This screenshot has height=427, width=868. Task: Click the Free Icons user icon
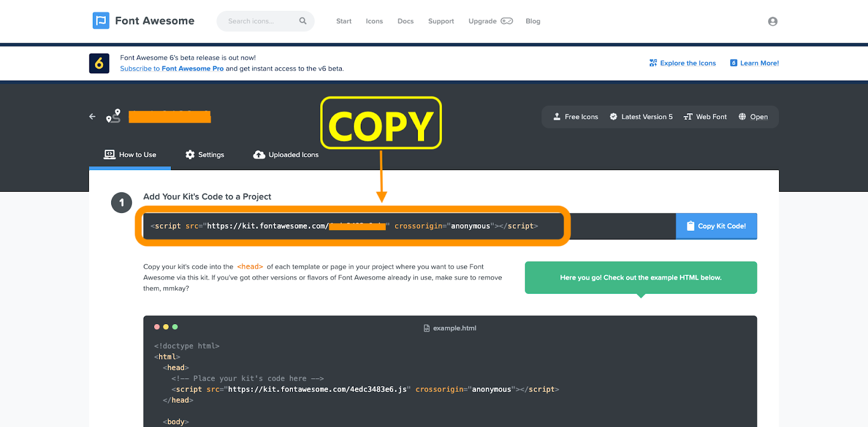(x=557, y=117)
